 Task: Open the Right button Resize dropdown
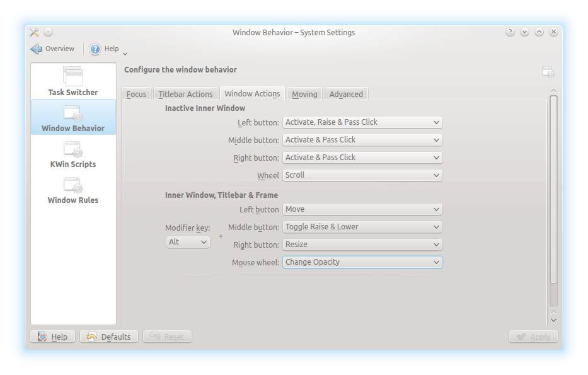point(362,245)
